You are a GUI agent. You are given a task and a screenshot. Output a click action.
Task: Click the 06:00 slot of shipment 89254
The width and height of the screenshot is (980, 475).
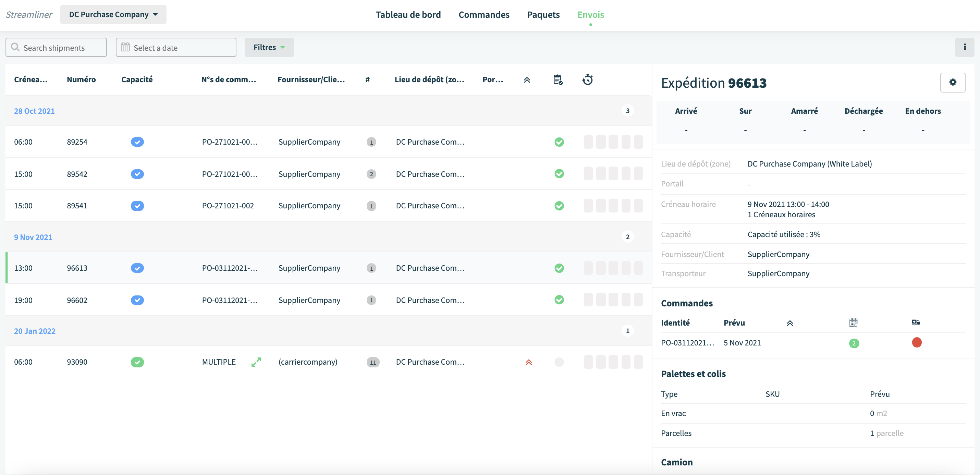pos(23,142)
